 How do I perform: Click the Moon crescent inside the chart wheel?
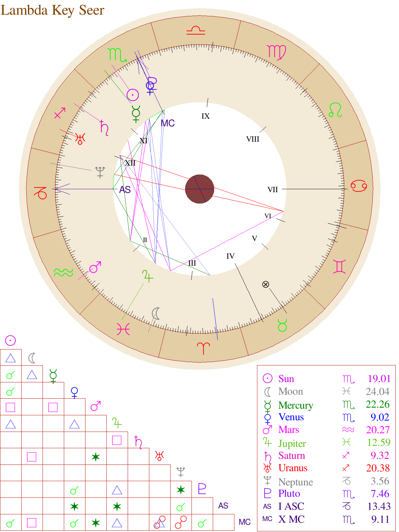click(x=156, y=314)
